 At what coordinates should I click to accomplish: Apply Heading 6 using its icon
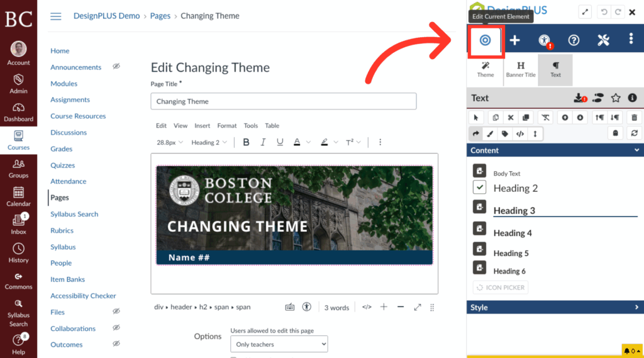pos(479,267)
